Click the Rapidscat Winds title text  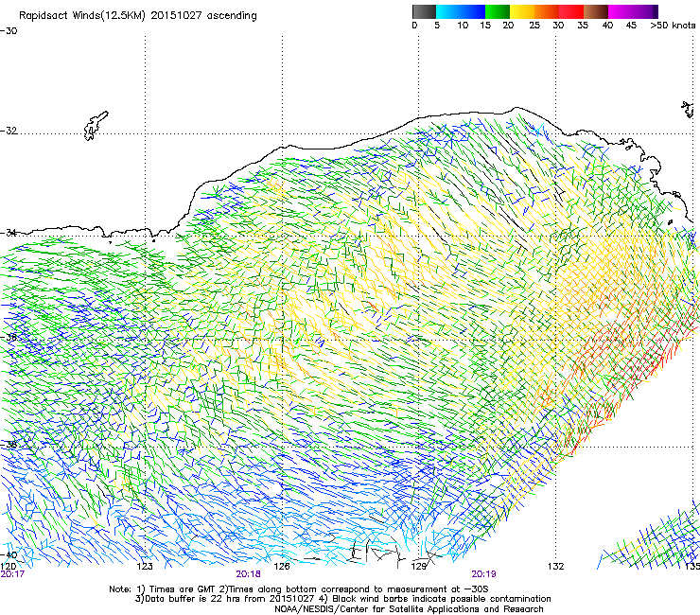138,16
